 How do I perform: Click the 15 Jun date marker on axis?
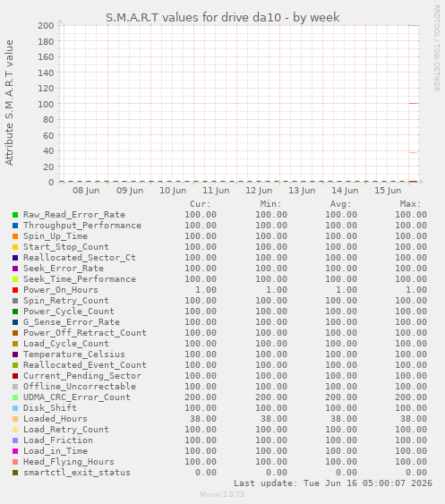[x=388, y=191]
